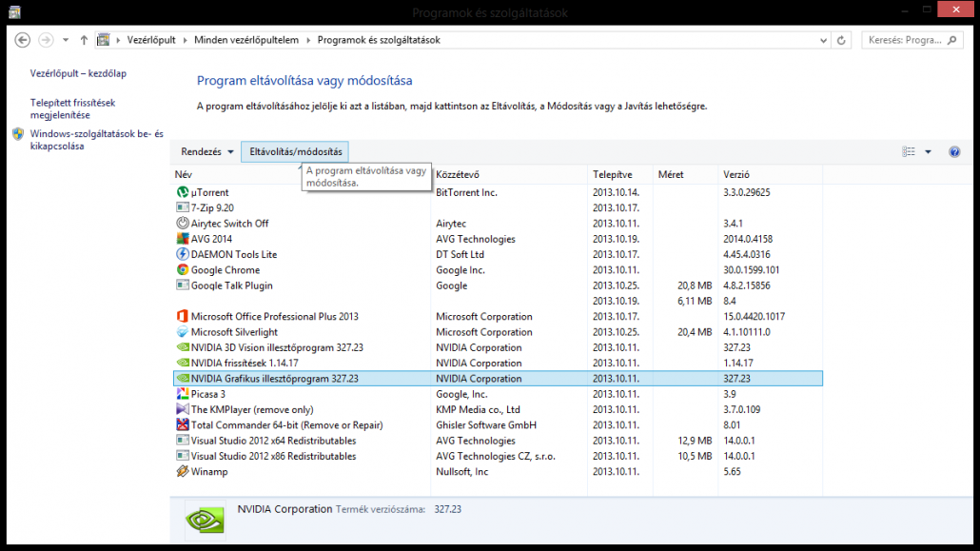Click version 15.0.4420.1017

[754, 317]
